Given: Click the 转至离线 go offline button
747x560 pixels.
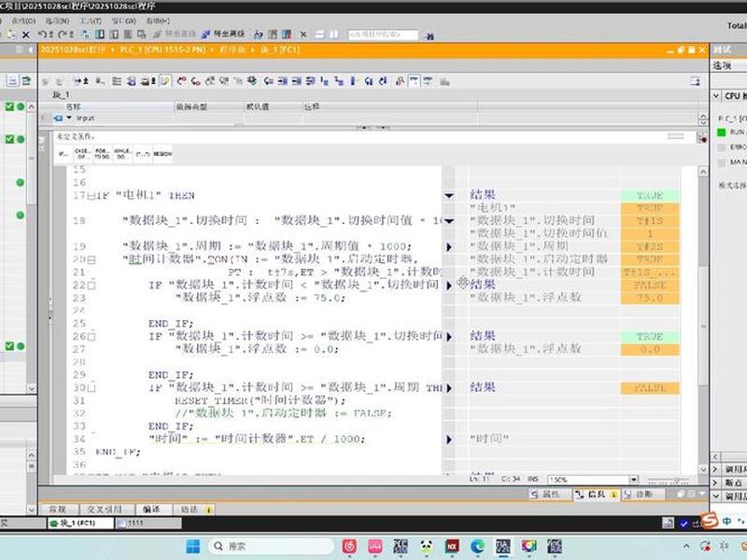Looking at the screenshot, I should coord(223,35).
